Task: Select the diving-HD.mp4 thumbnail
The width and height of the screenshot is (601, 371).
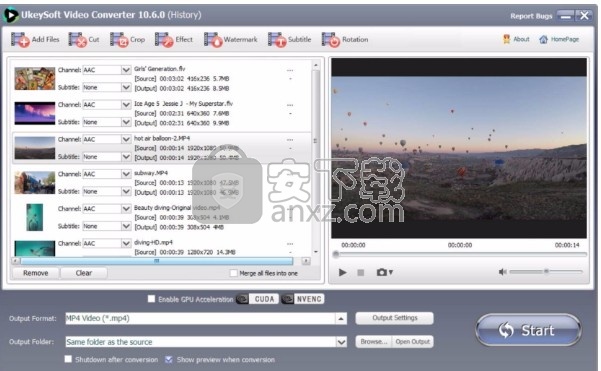Action: 34,248
